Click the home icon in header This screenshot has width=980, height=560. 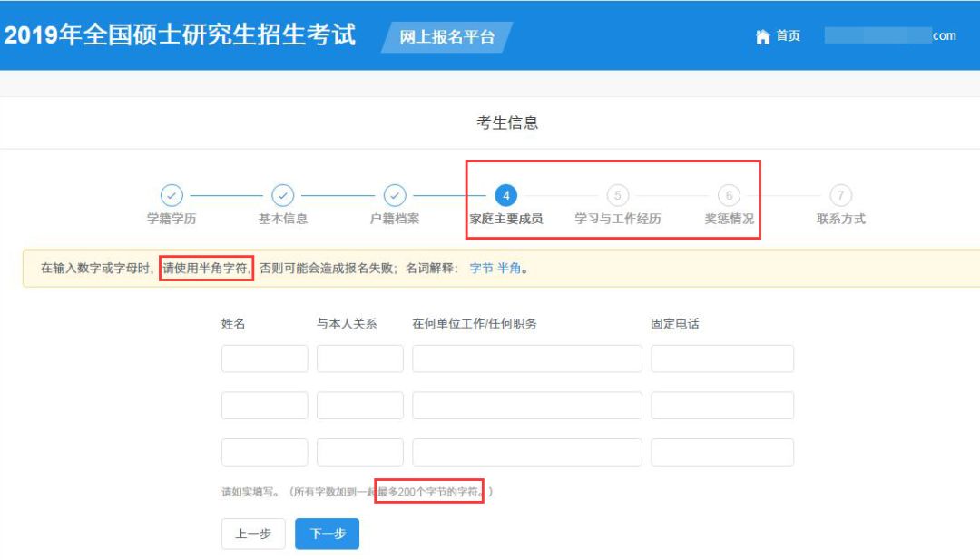762,36
